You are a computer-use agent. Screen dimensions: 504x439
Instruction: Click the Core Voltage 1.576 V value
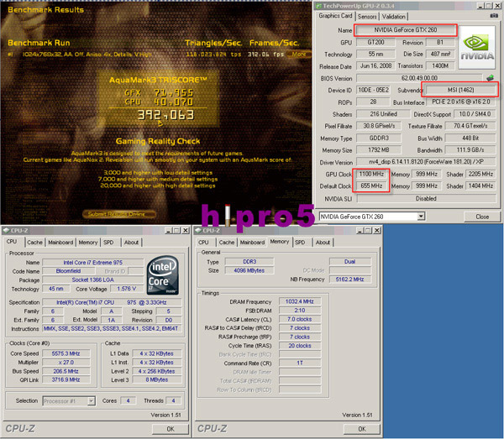(x=126, y=289)
